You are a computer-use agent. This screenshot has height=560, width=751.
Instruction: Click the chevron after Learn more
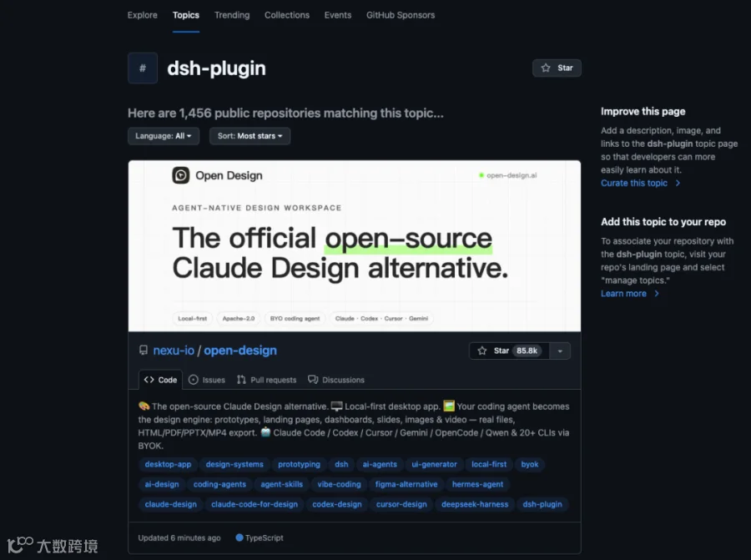click(657, 294)
